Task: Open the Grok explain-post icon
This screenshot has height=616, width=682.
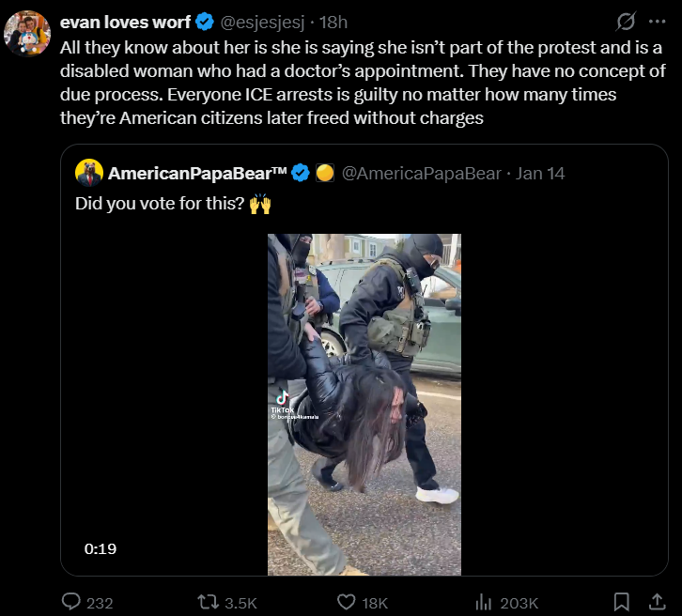Action: click(623, 22)
